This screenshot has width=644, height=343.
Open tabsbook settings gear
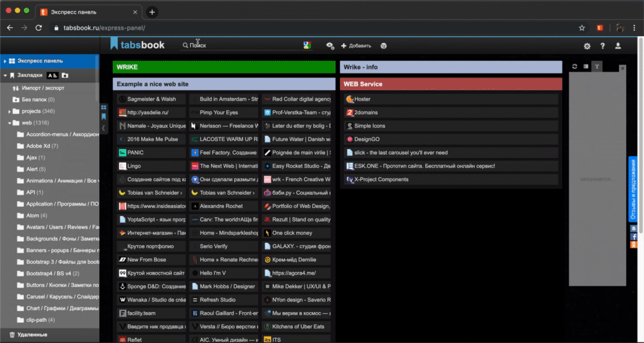point(587,46)
